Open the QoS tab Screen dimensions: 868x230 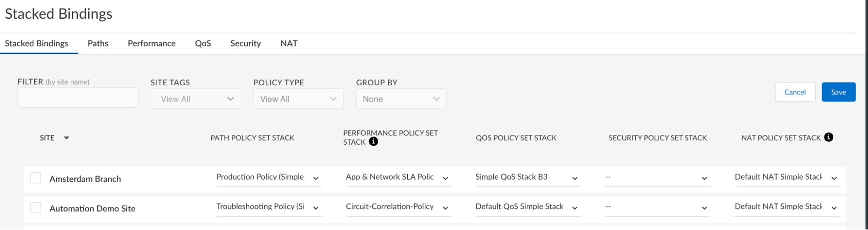(203, 43)
